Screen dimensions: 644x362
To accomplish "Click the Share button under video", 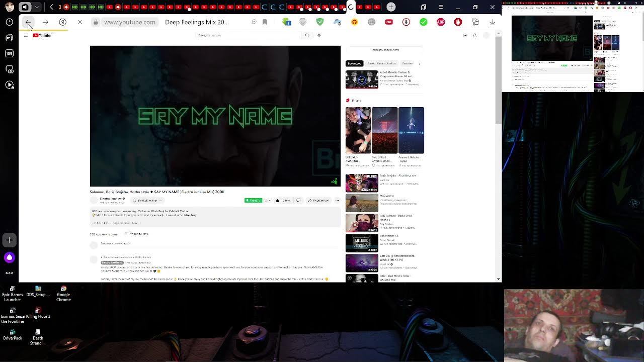I will click(318, 200).
